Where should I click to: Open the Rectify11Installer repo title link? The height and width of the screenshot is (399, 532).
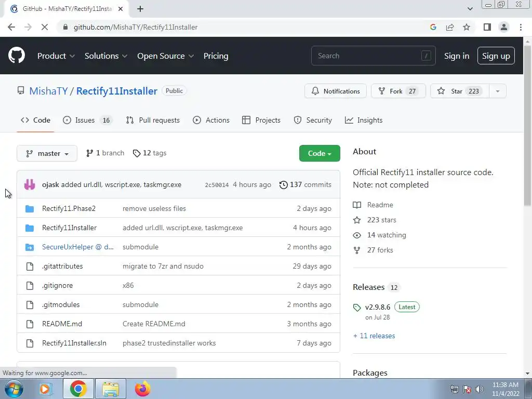(117, 91)
